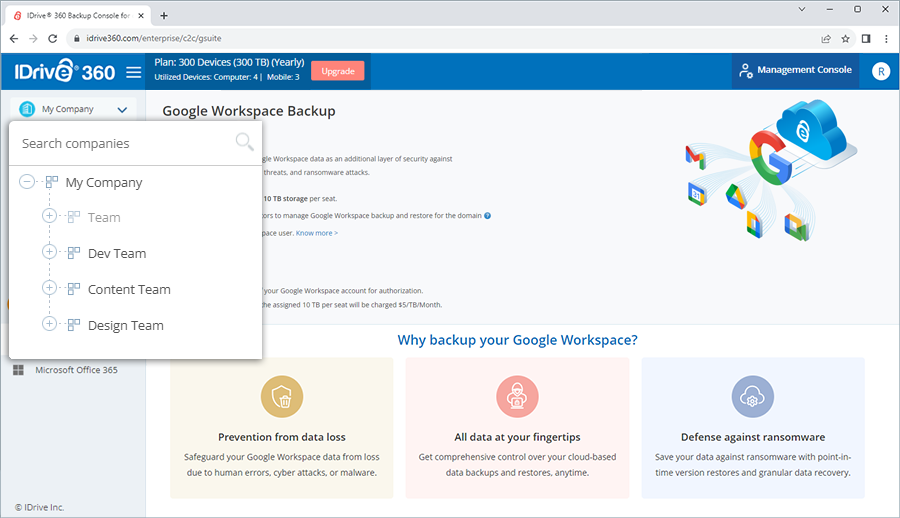Bookmark this page with star icon

tap(845, 38)
